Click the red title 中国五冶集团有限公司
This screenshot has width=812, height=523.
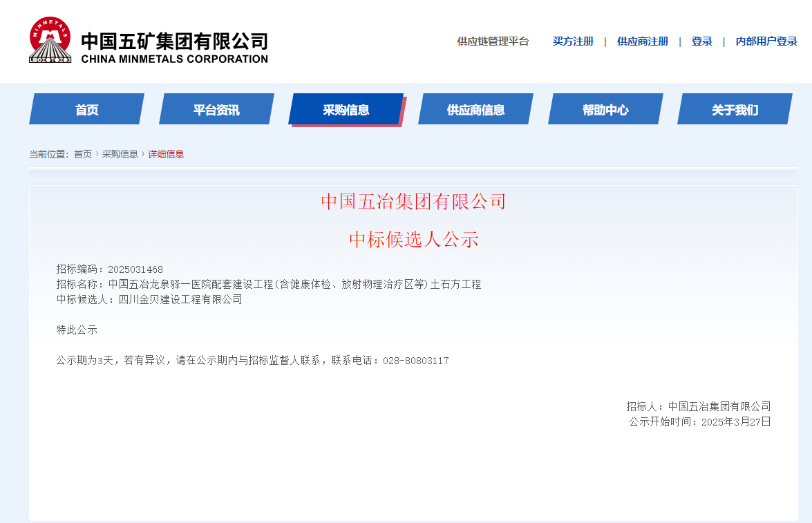coord(413,202)
